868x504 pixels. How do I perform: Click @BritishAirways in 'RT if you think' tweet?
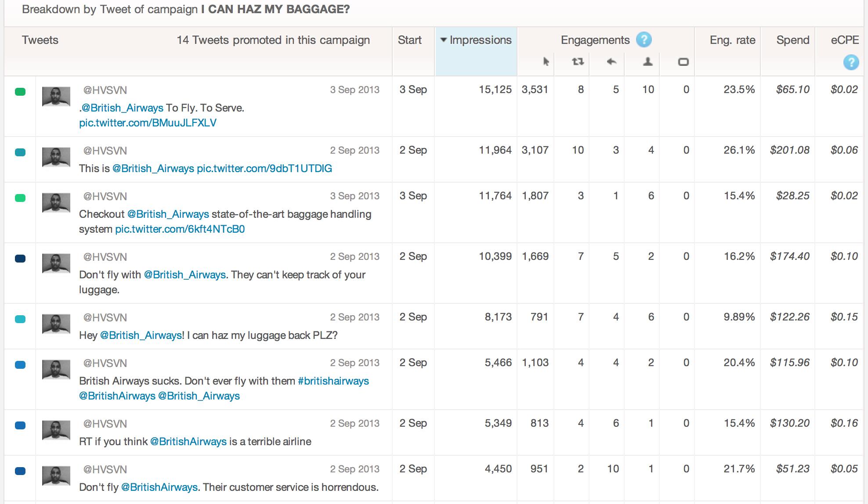[x=188, y=442]
